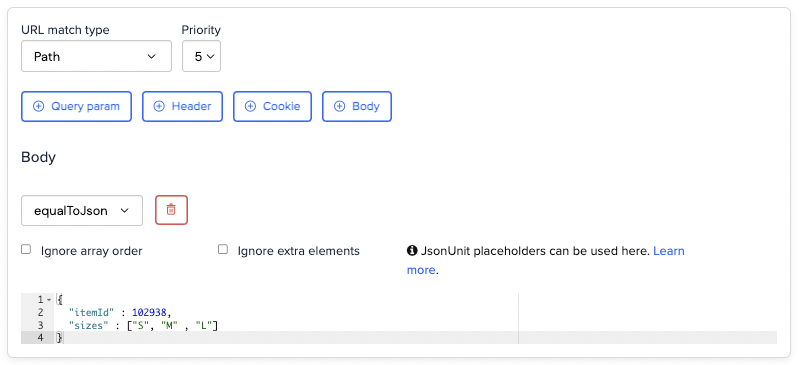The image size is (799, 365).
Task: Select line number 4 in editor gutter
Action: click(x=40, y=337)
